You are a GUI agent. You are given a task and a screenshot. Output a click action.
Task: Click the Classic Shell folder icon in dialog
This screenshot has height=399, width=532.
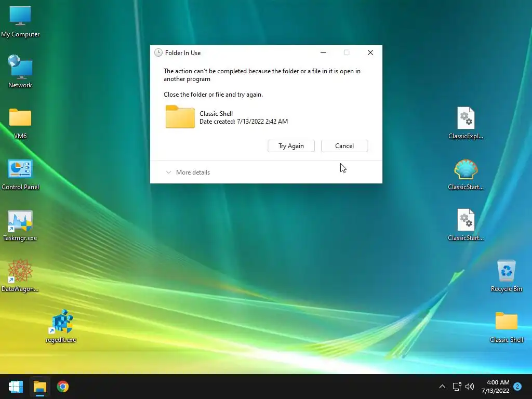click(180, 117)
